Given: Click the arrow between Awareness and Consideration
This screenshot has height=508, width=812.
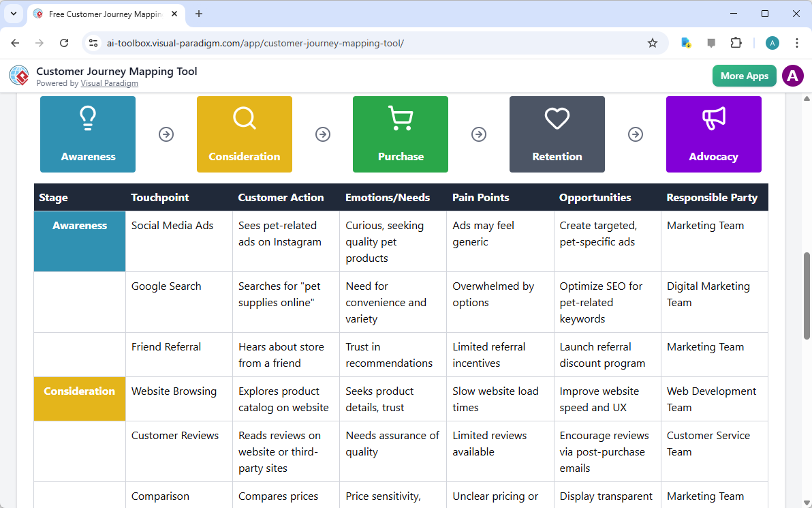Looking at the screenshot, I should (166, 134).
